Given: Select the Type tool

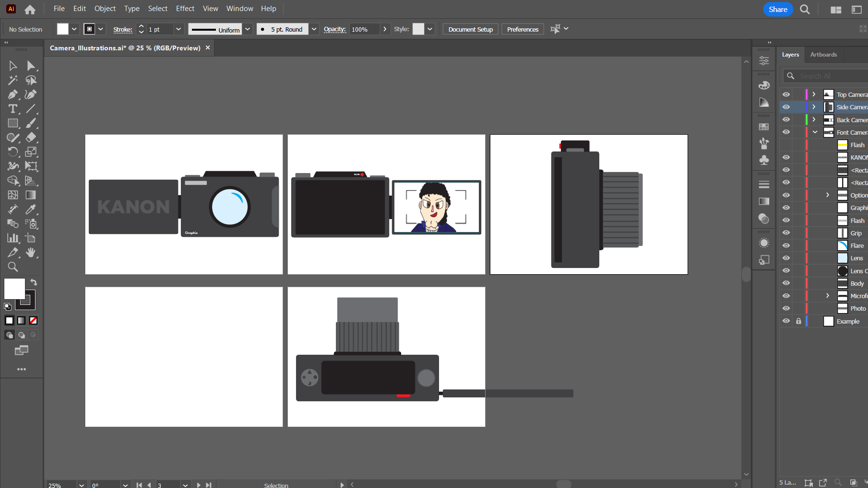Looking at the screenshot, I should [12, 109].
